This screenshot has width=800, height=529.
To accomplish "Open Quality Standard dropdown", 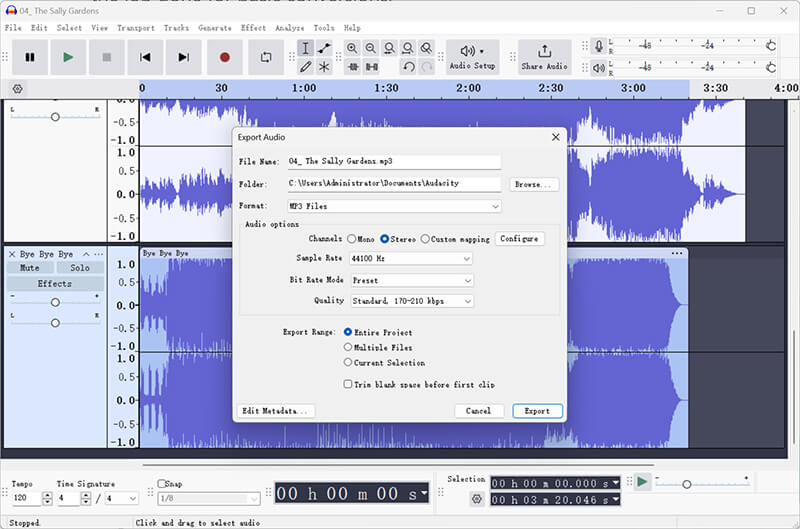I will pyautogui.click(x=412, y=301).
